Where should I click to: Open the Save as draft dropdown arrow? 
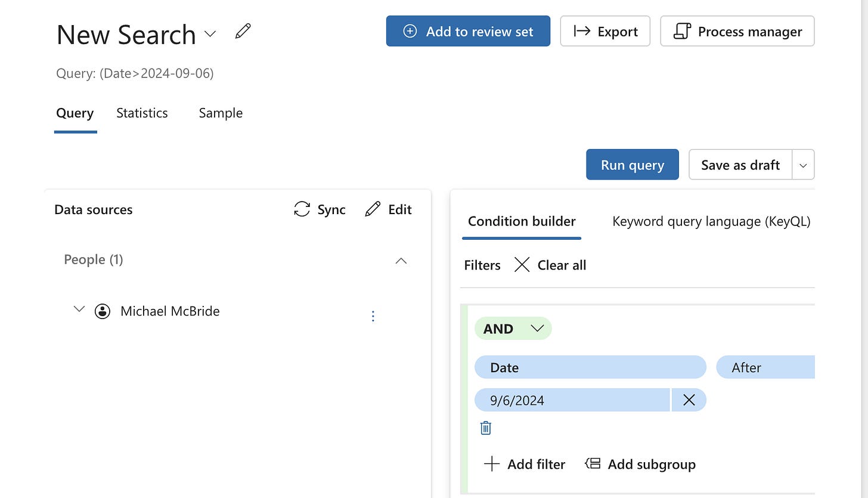tap(802, 165)
